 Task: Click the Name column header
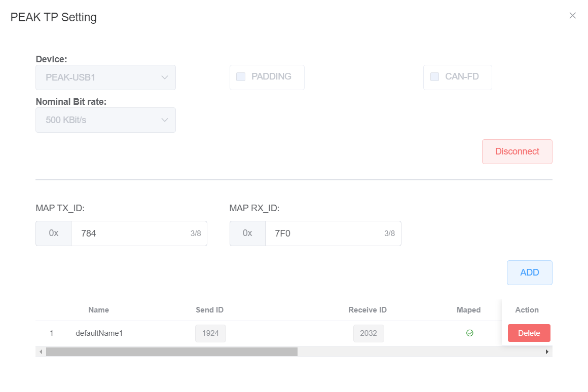click(x=98, y=310)
